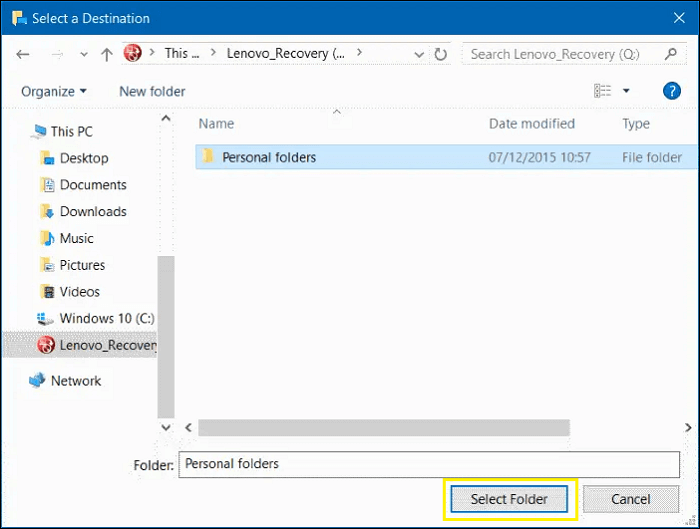The height and width of the screenshot is (529, 700).
Task: Click the blue Help question mark icon
Action: 672,91
